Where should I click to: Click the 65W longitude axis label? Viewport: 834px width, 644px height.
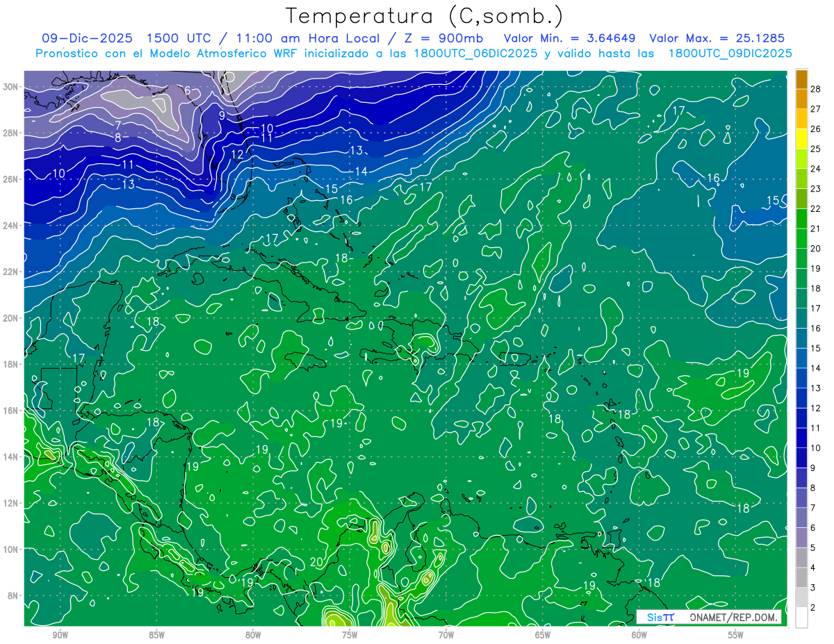[x=543, y=635]
